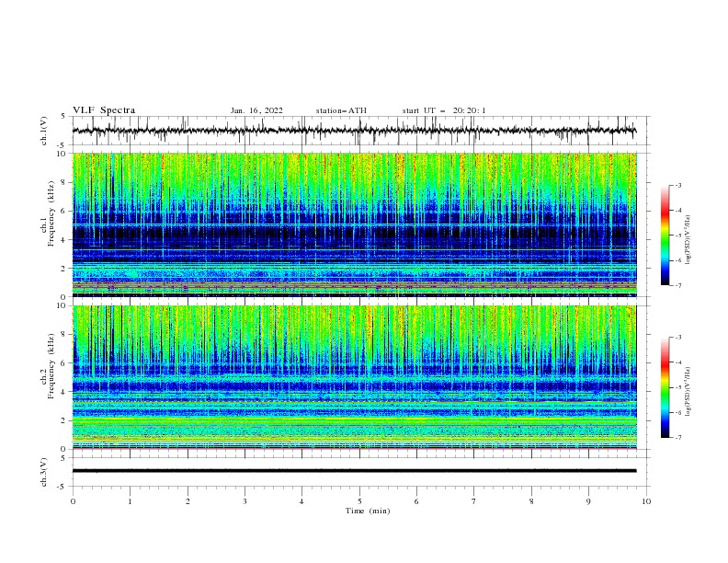Image resolution: width=728 pixels, height=563 pixels.
Task: Click the "10" kHz tick of ch.2 frequency axis
Action: pyautogui.click(x=61, y=305)
